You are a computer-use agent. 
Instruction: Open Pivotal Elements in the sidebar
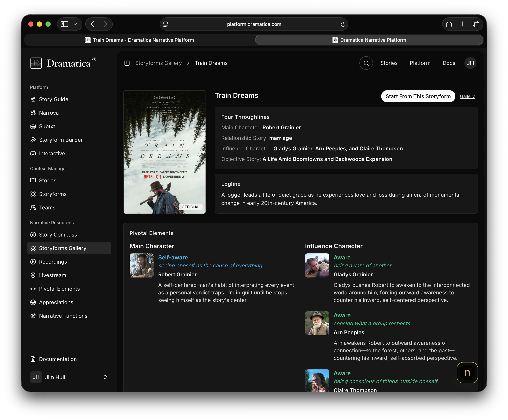pos(59,289)
